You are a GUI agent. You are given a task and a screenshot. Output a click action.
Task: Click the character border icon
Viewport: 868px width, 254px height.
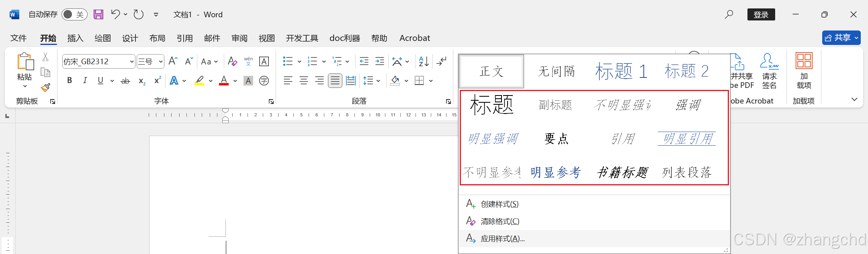(264, 61)
